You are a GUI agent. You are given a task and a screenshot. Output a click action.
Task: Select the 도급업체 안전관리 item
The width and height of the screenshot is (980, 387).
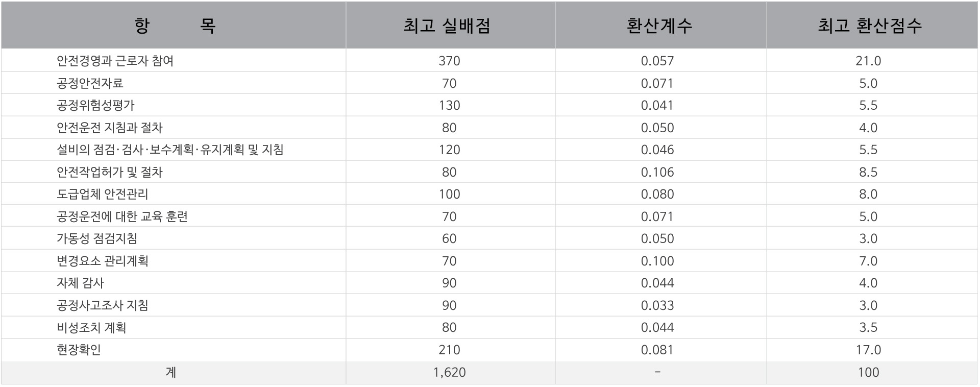coord(102,194)
